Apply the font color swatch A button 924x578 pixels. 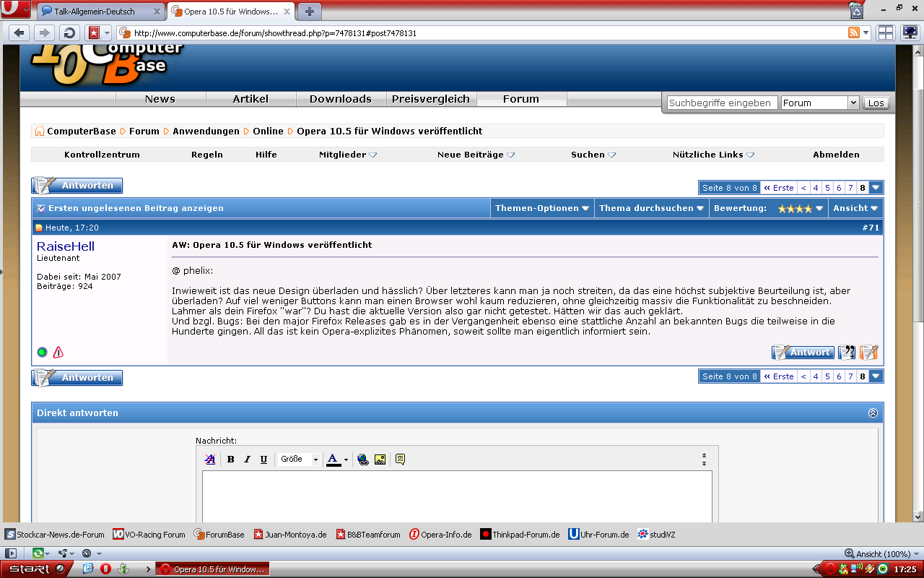coord(333,460)
